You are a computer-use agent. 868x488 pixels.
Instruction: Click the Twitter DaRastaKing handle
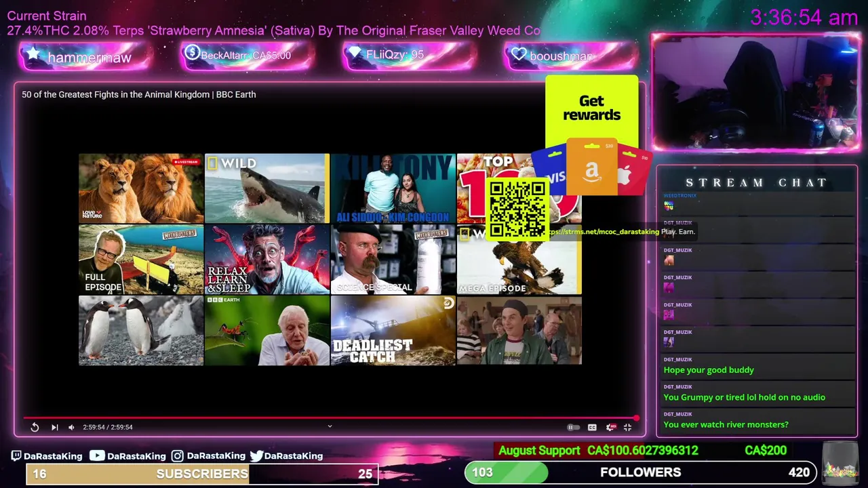point(286,456)
